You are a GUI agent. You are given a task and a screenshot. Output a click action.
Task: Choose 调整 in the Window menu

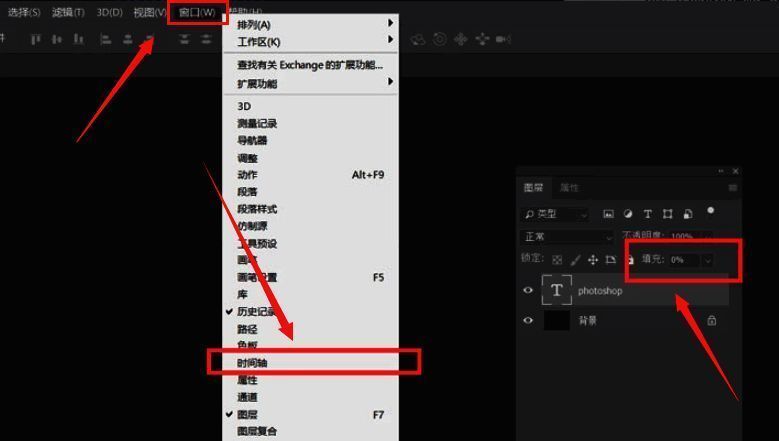(x=310, y=158)
